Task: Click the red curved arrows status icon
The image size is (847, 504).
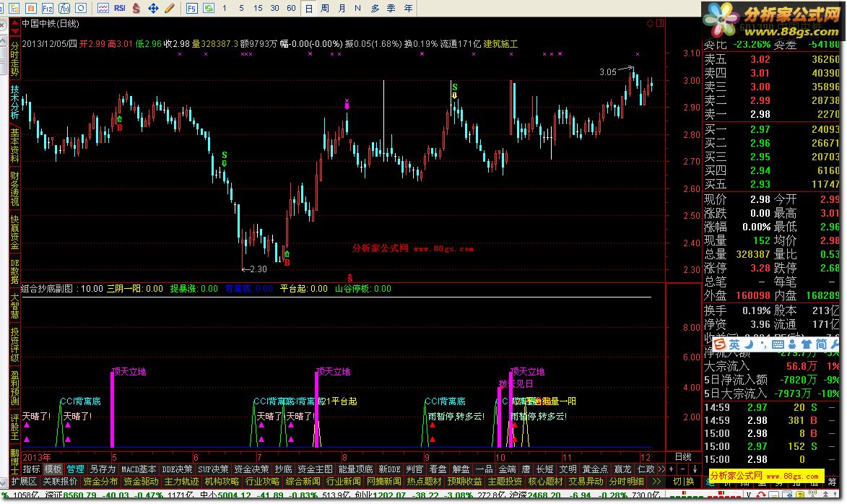Action: (x=761, y=495)
